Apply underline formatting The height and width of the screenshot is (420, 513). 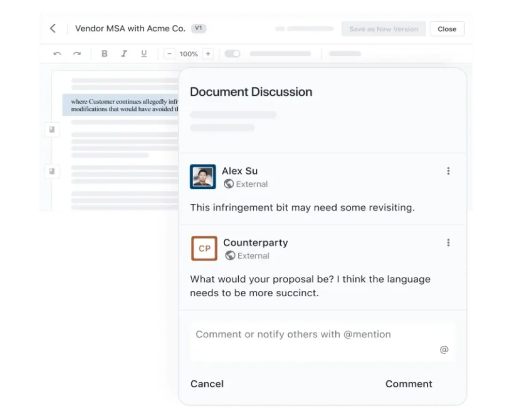[144, 54]
